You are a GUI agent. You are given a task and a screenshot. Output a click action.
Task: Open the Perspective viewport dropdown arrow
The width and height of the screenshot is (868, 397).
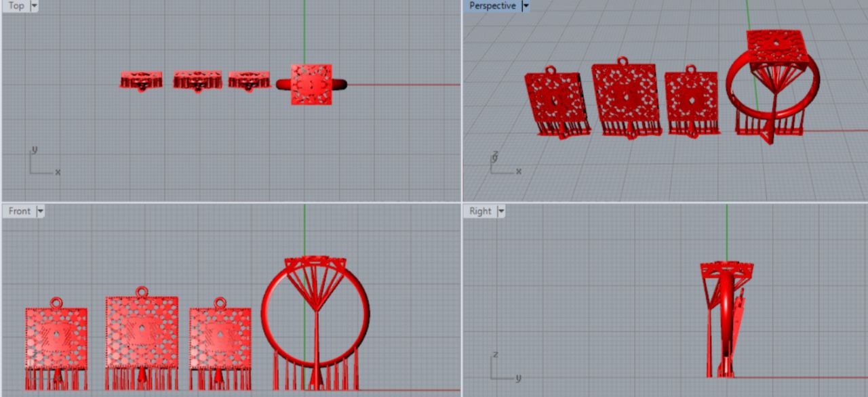pos(526,5)
